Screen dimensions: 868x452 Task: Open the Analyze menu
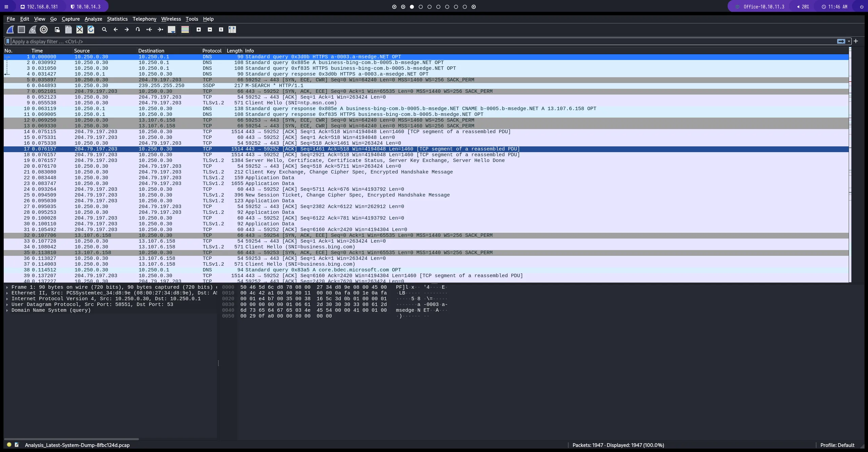coord(93,19)
